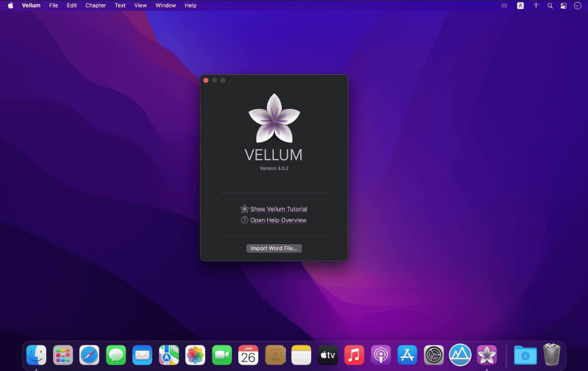Open Photos from the Dock

195,355
